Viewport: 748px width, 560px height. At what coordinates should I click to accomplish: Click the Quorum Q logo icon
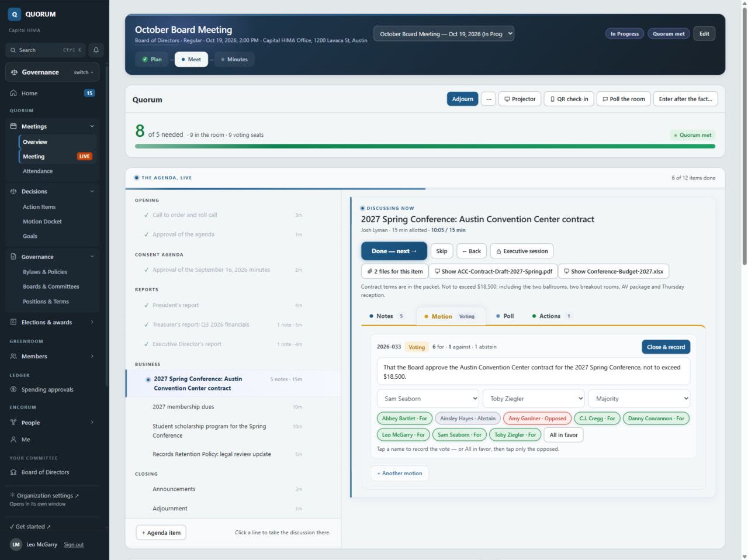click(x=15, y=14)
